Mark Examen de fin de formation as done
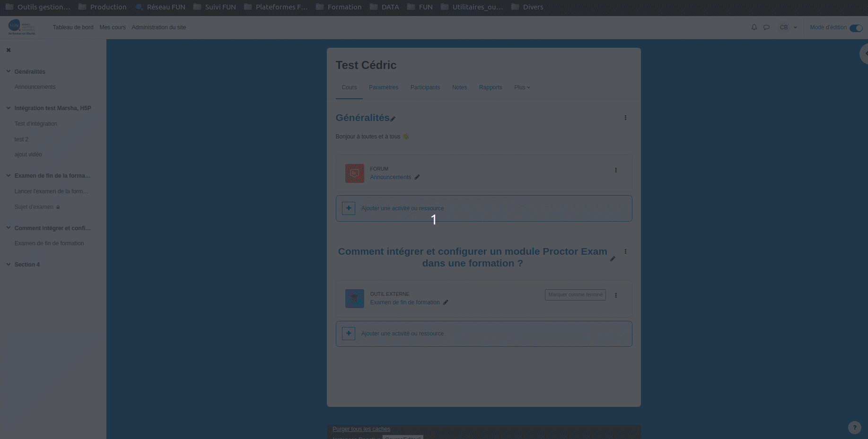The width and height of the screenshot is (868, 439). (x=575, y=295)
